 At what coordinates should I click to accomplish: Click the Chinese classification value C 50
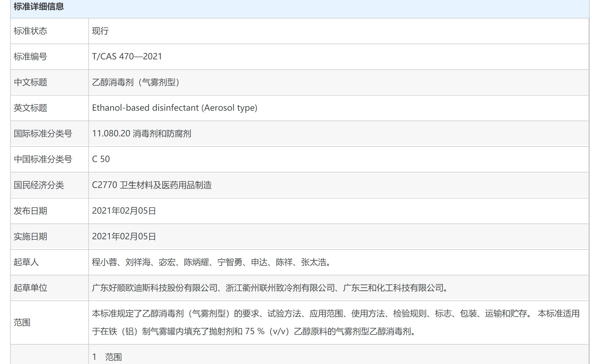101,159
